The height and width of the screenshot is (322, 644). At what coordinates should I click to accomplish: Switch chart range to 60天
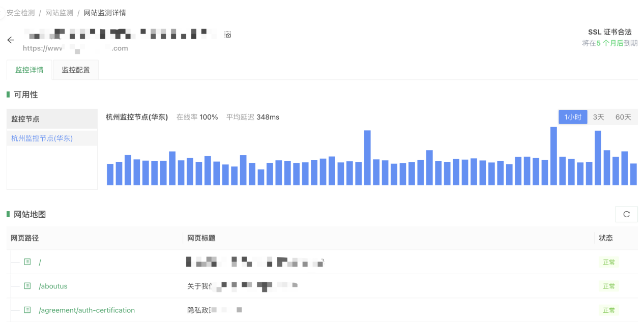[x=623, y=117]
